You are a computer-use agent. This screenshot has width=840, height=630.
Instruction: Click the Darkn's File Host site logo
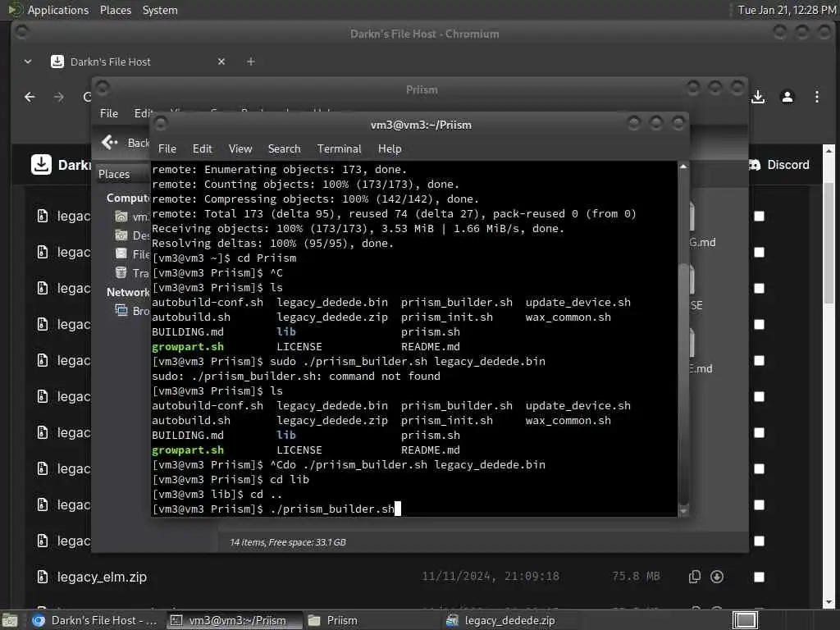tap(41, 164)
